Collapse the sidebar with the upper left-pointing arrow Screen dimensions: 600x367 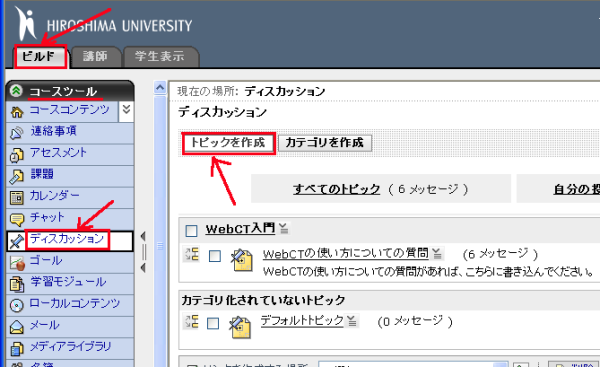pos(143,237)
